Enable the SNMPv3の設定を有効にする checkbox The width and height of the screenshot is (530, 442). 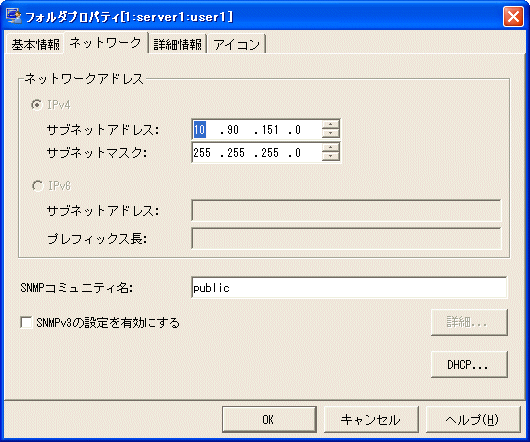pyautogui.click(x=26, y=322)
